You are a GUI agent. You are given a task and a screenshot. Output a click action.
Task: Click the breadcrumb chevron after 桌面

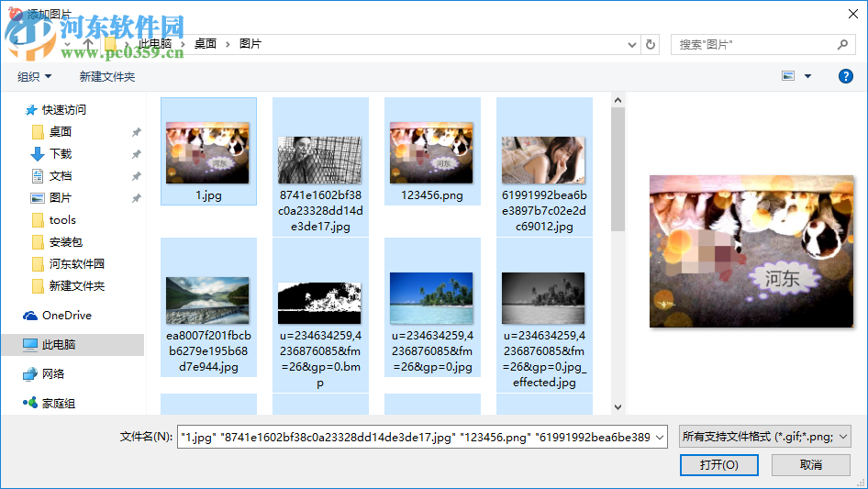(x=228, y=44)
